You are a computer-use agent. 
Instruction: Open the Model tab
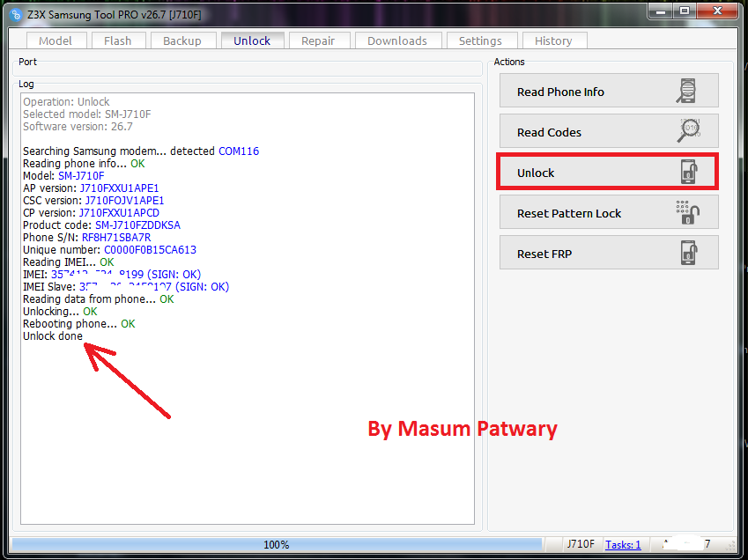tap(56, 41)
